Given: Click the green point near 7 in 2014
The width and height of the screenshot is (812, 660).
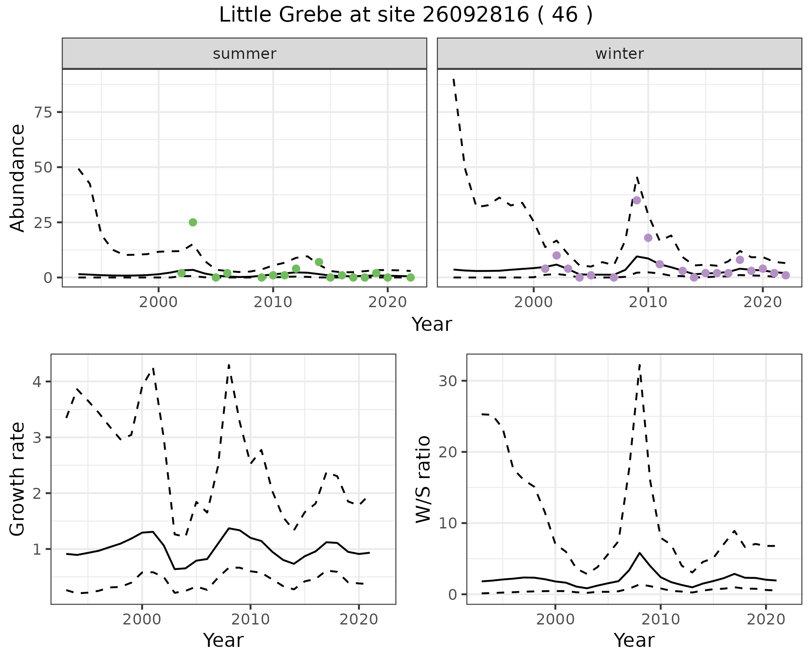Looking at the screenshot, I should pyautogui.click(x=319, y=262).
